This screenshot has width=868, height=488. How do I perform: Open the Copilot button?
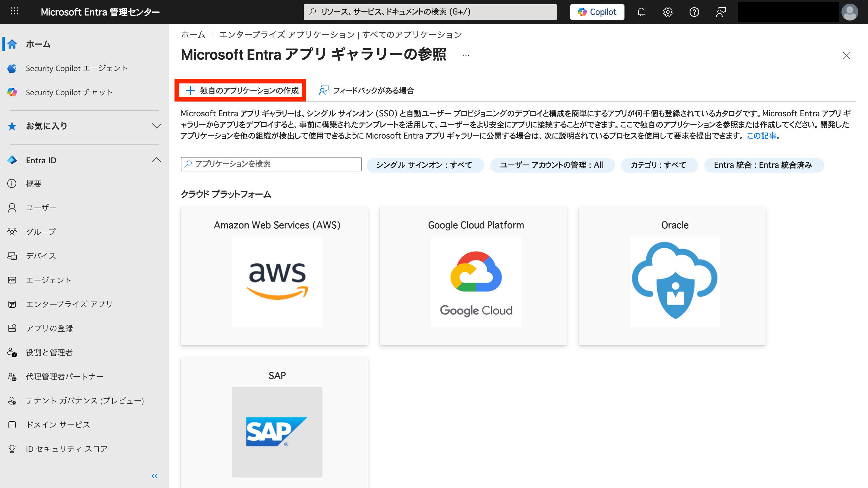click(597, 12)
